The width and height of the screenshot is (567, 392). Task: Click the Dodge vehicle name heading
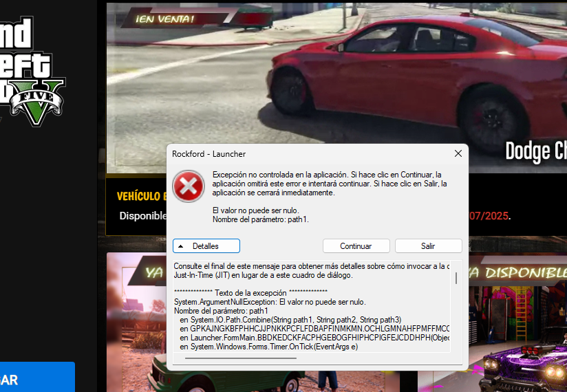click(x=535, y=151)
